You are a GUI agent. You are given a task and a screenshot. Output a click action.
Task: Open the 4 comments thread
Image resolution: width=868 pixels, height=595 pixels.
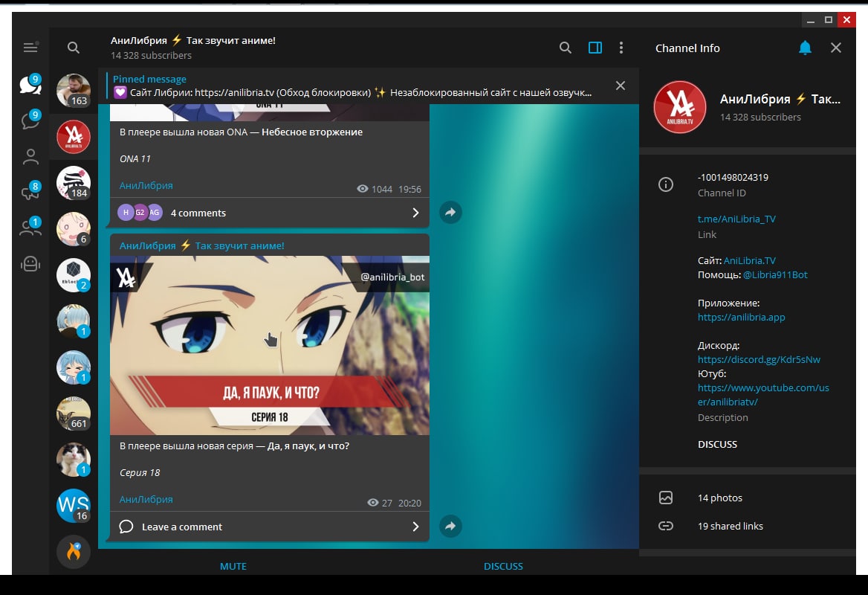[270, 213]
